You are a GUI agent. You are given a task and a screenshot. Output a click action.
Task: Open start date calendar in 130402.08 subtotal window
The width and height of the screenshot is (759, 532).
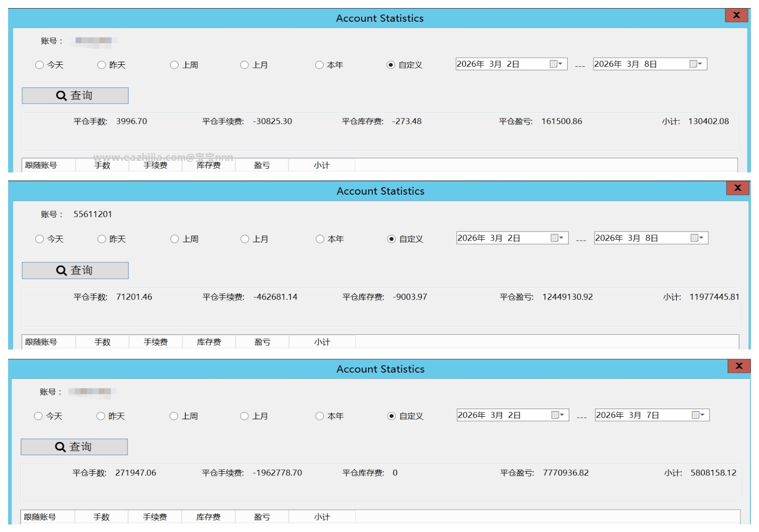(556, 64)
